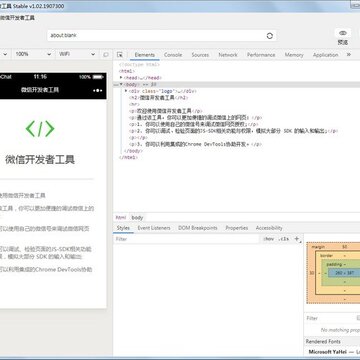360x360 pixels.
Task: Switch to Event Listeners pane
Action: [x=154, y=228]
